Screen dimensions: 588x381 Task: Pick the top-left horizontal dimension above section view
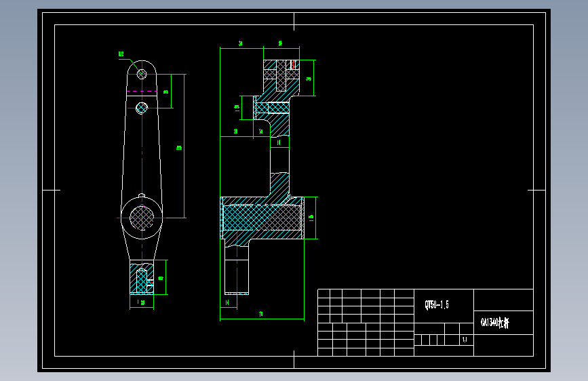coord(241,43)
